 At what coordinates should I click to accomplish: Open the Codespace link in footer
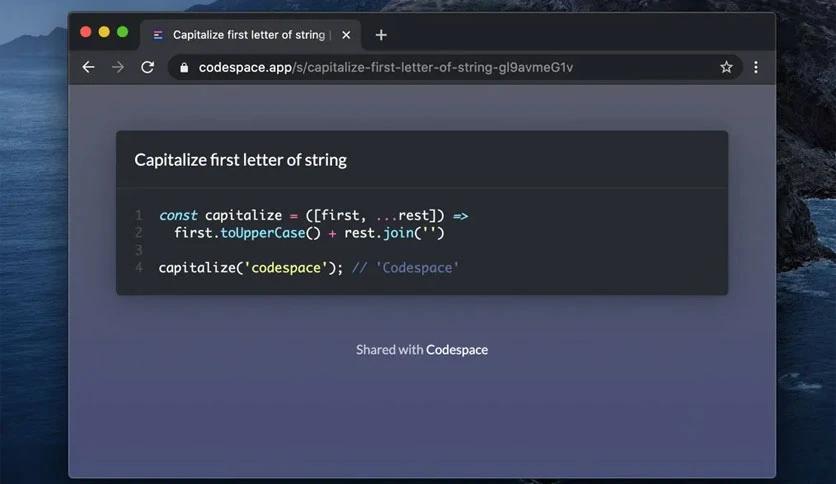pyautogui.click(x=457, y=350)
